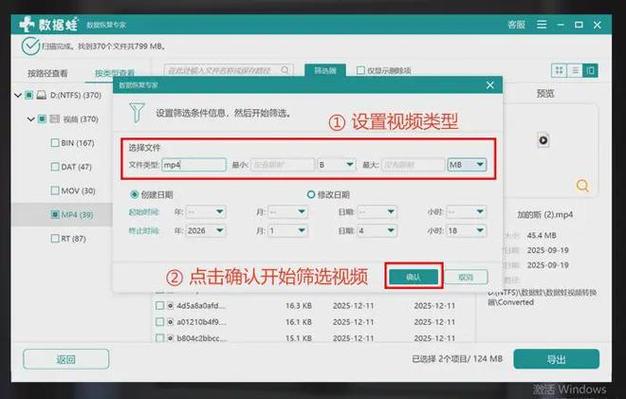Click the 导出 export button

[x=556, y=359]
